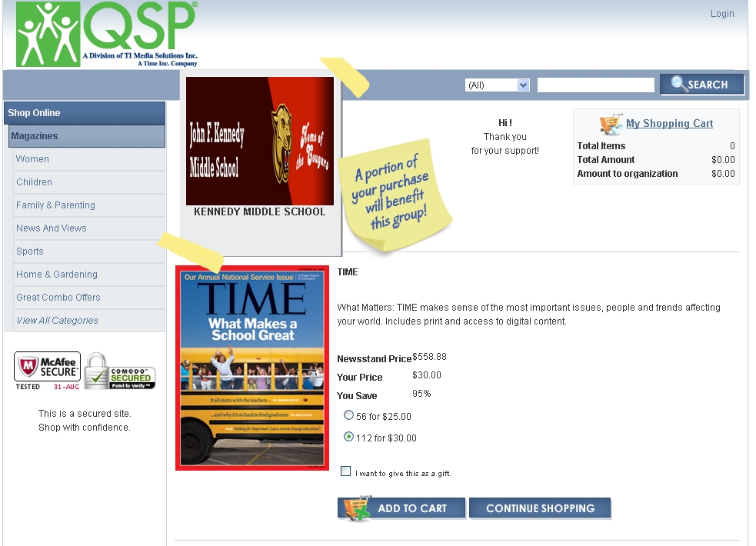The image size is (756, 546).
Task: Click the TIME magazine cover image
Action: tap(252, 368)
